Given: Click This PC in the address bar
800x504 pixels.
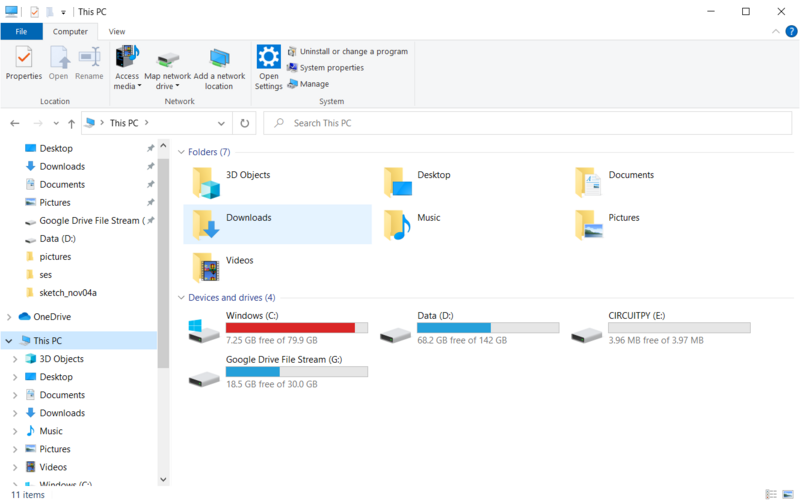Looking at the screenshot, I should [x=124, y=123].
